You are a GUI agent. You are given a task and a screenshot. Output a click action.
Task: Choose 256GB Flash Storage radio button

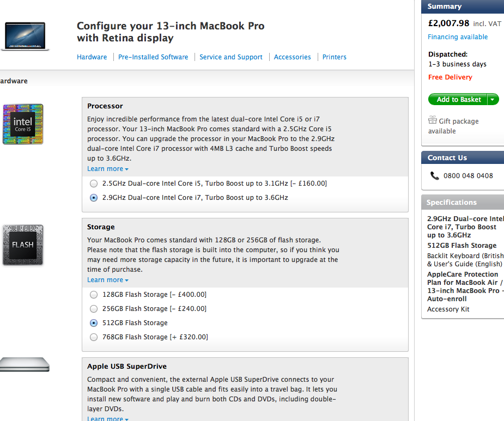(x=94, y=309)
